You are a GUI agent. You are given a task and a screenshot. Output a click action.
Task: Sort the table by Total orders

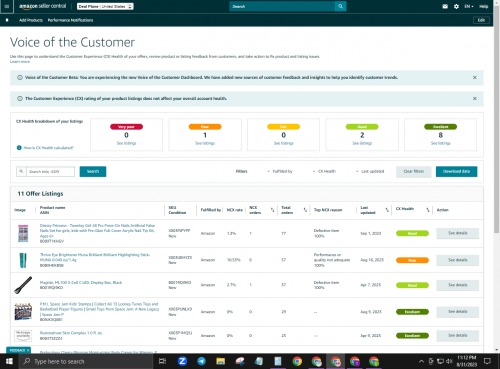point(305,210)
